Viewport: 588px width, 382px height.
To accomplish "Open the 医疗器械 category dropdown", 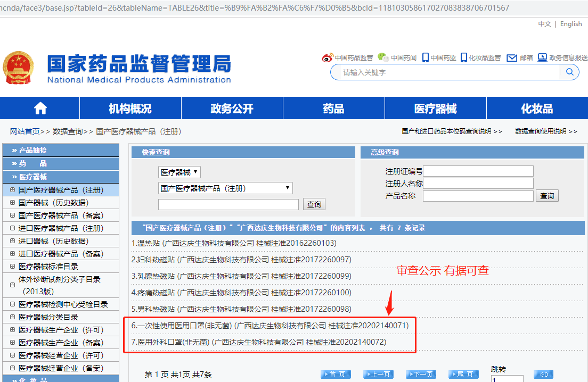I will (179, 172).
